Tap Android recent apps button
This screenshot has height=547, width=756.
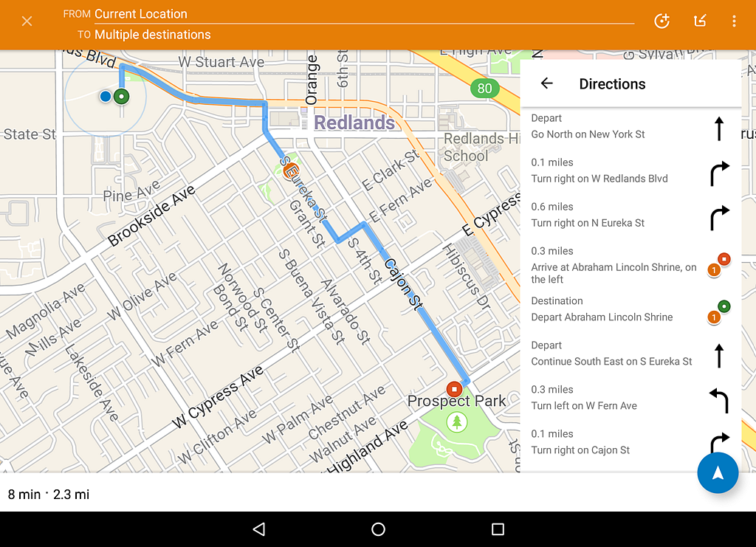pyautogui.click(x=498, y=529)
